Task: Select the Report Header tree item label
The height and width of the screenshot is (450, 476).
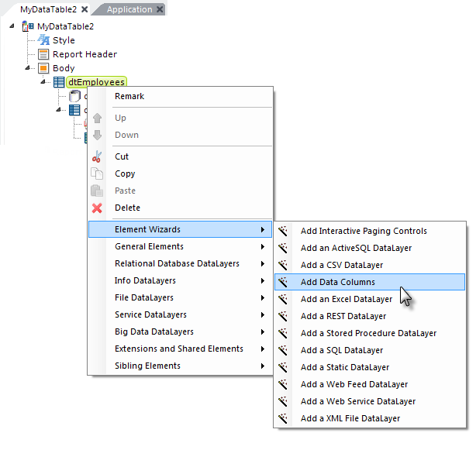Action: point(85,54)
